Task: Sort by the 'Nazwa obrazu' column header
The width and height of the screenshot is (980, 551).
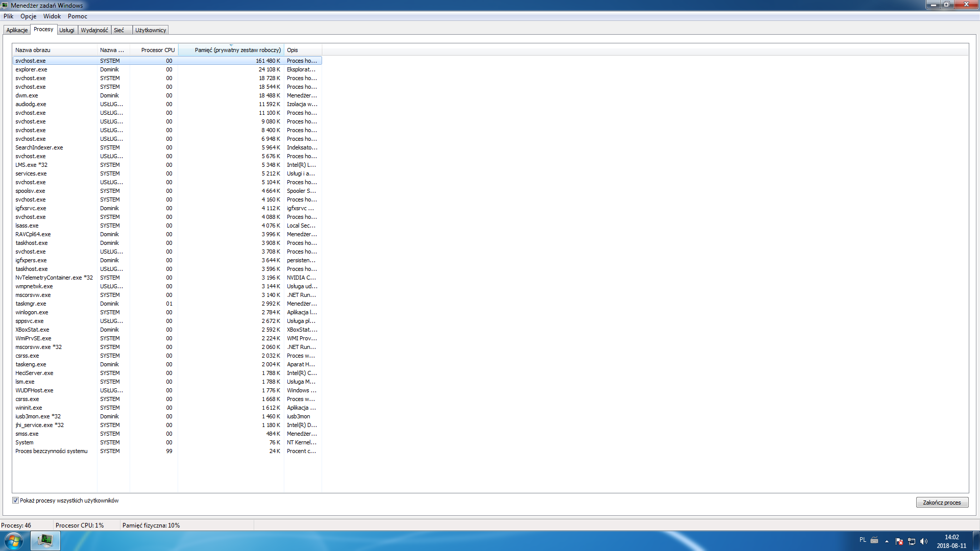Action: [55, 50]
